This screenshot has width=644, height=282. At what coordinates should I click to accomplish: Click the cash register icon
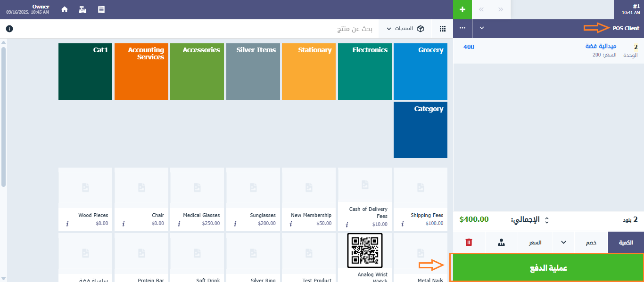tap(83, 9)
